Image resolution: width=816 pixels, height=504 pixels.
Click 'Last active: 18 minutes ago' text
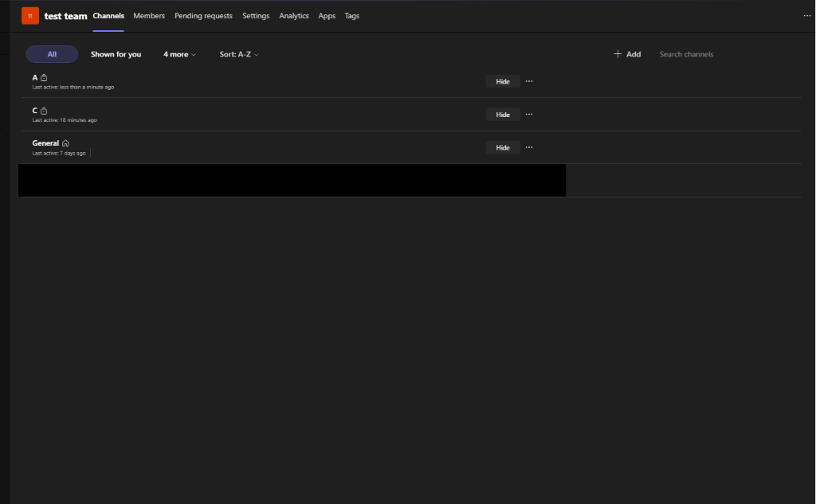(x=65, y=120)
